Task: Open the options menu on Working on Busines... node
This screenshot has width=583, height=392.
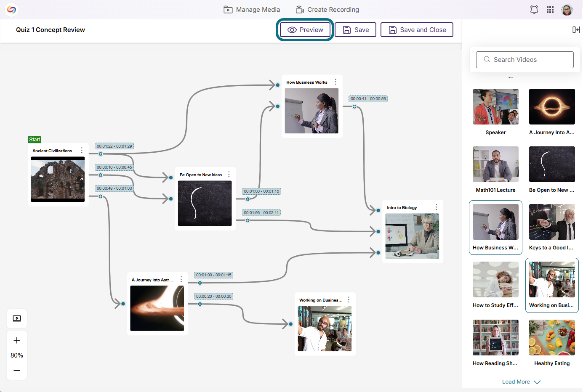Action: (x=349, y=300)
